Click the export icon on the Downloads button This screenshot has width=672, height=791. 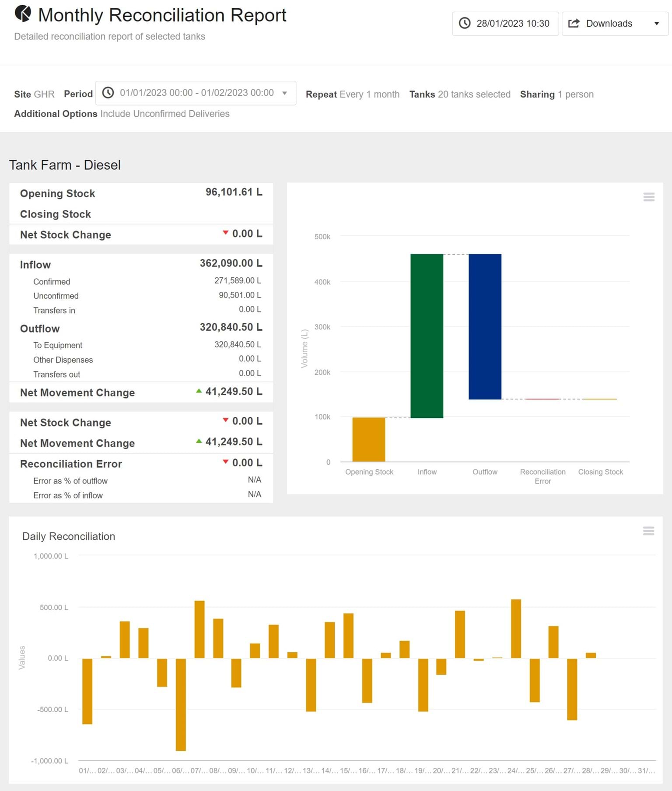coord(574,23)
